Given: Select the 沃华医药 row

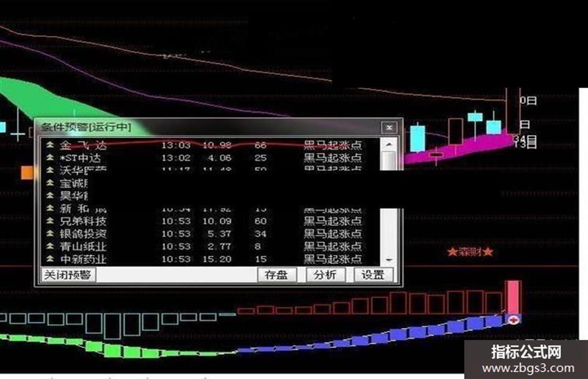Looking at the screenshot, I should (210, 170).
